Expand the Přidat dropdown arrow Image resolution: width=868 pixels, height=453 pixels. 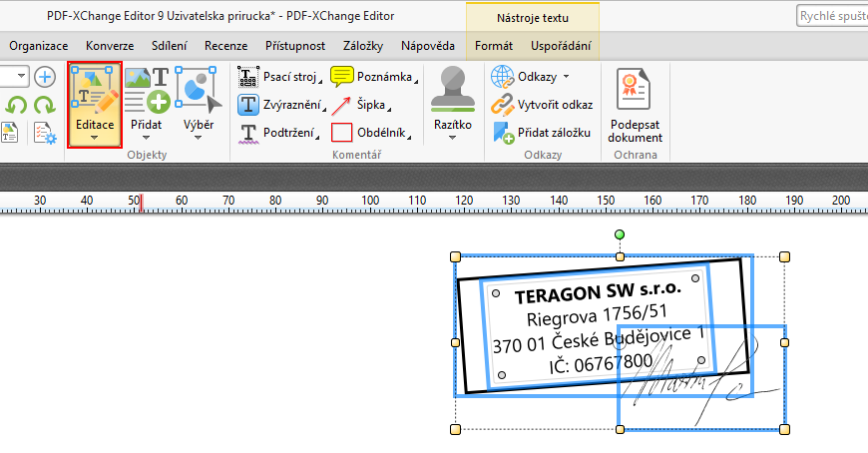click(x=146, y=138)
